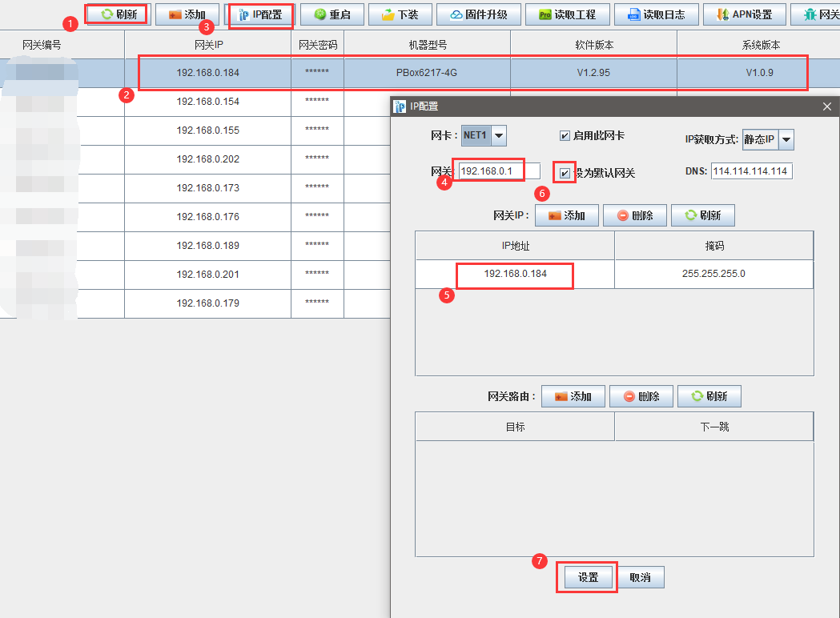Click 添加 button in 网关路由 section
Viewport: 840px width, 618px height.
tap(572, 396)
